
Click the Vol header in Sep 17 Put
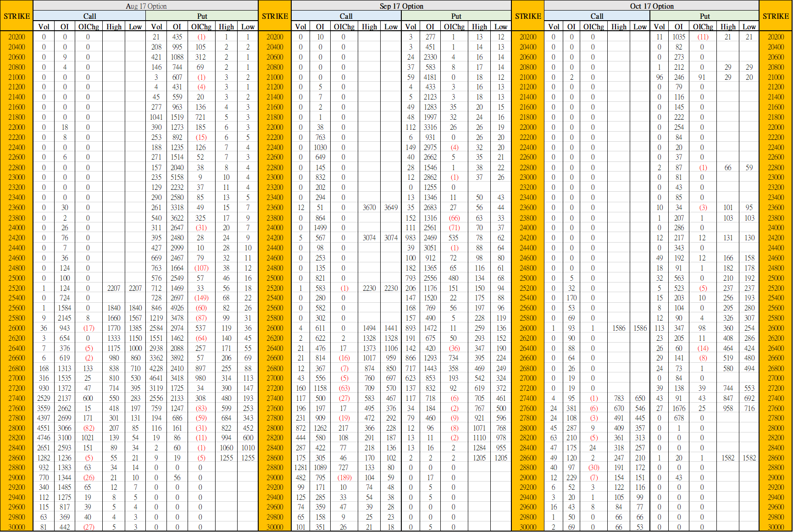coord(411,27)
